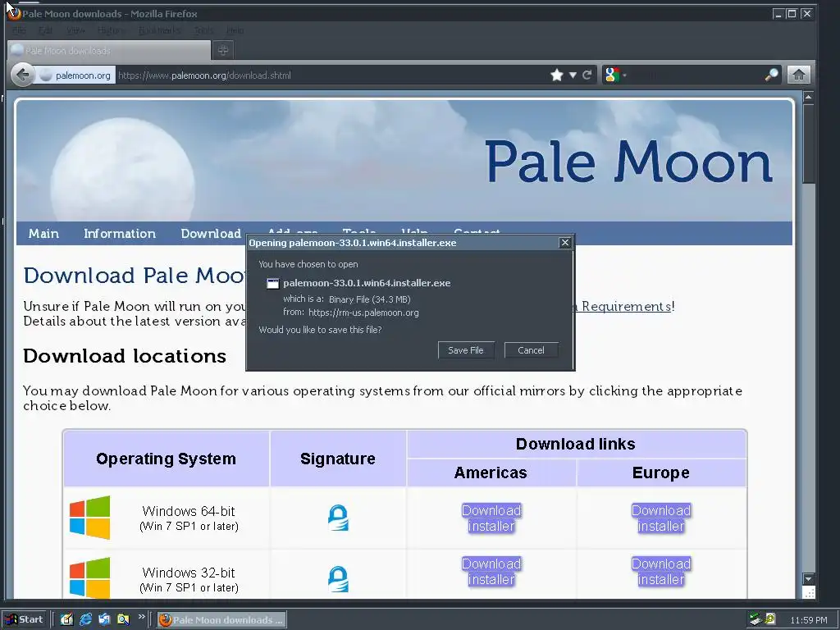Open the Information navigation link
This screenshot has height=630, width=840.
click(x=120, y=234)
